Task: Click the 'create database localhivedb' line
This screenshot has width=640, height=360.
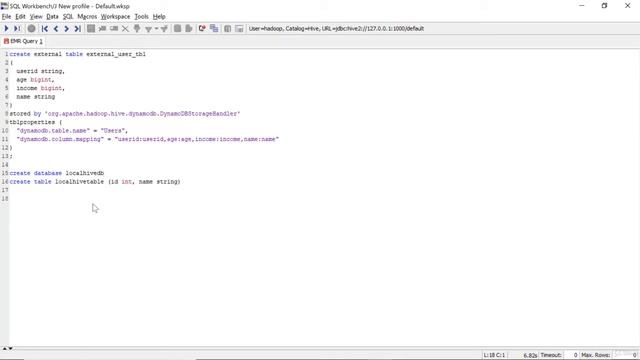Action: click(x=57, y=173)
